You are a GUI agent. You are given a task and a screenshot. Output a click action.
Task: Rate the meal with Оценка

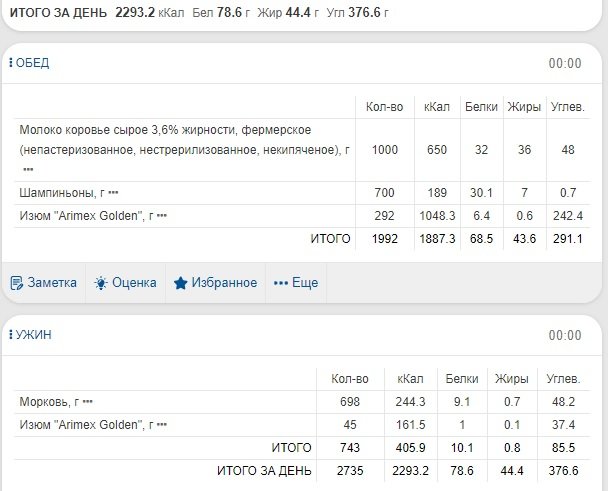point(126,282)
